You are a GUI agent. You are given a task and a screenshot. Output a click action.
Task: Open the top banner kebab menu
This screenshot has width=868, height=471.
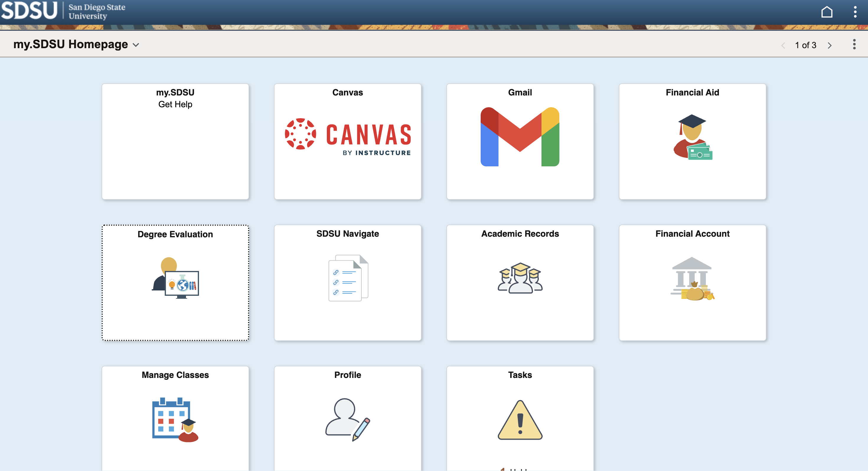[855, 12]
